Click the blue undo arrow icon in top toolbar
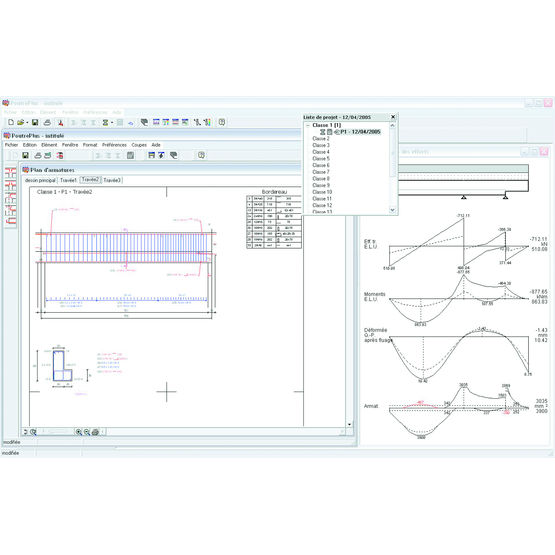Viewport: 555px width, 555px height. coord(131,123)
